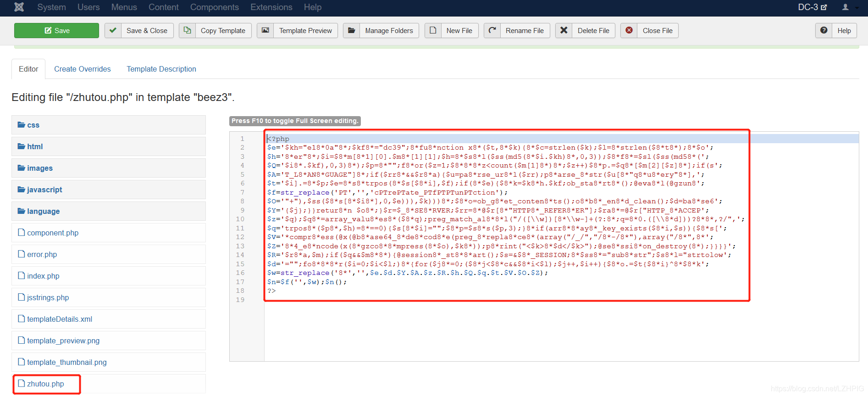This screenshot has width=868, height=397.
Task: Open jsstrings.php file
Action: coord(109,297)
